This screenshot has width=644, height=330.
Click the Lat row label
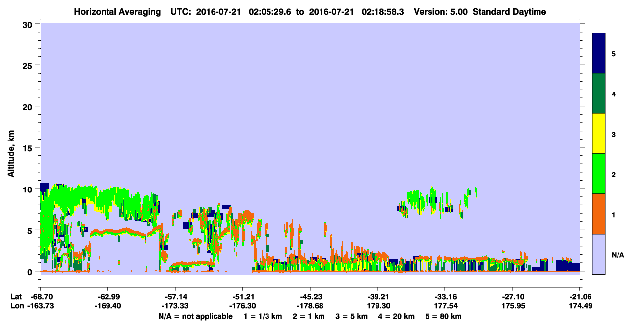point(16,297)
